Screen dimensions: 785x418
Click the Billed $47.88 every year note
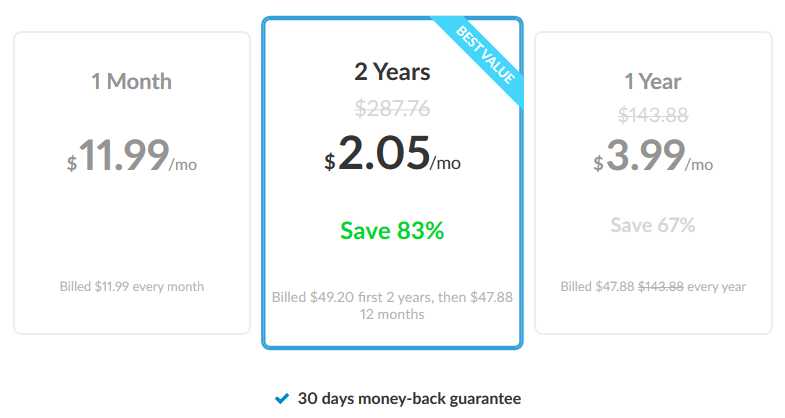[x=653, y=286]
